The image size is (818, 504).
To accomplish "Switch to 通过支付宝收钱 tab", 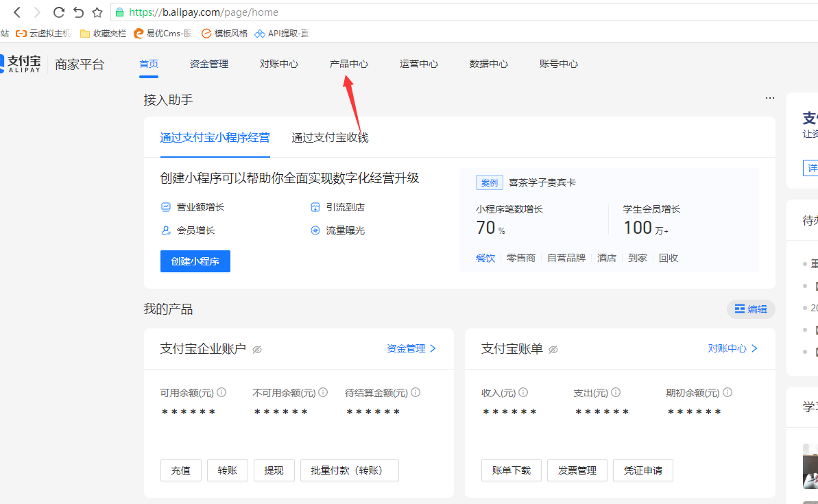I will [x=330, y=138].
